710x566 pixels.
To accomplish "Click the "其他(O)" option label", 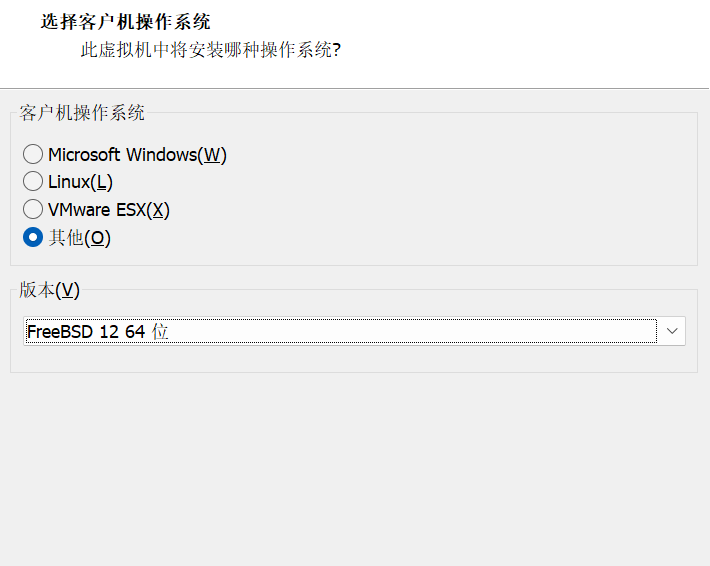I will 79,238.
